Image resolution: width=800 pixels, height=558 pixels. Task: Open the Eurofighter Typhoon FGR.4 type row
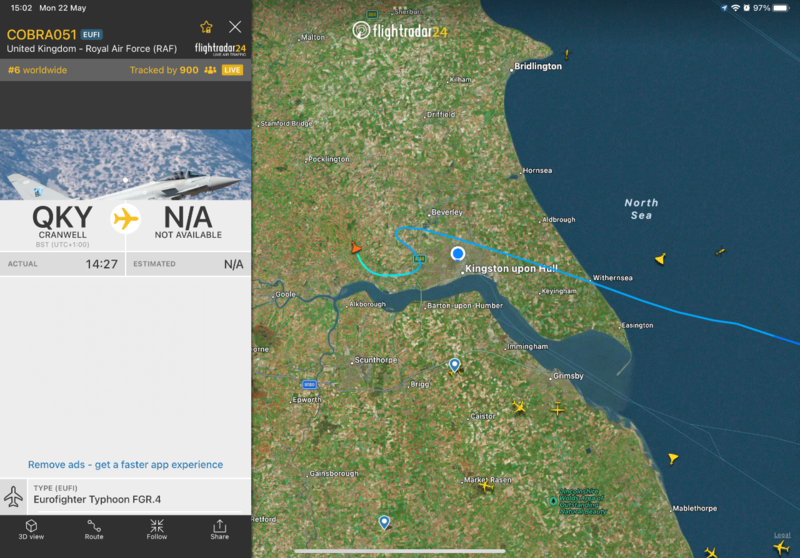126,495
